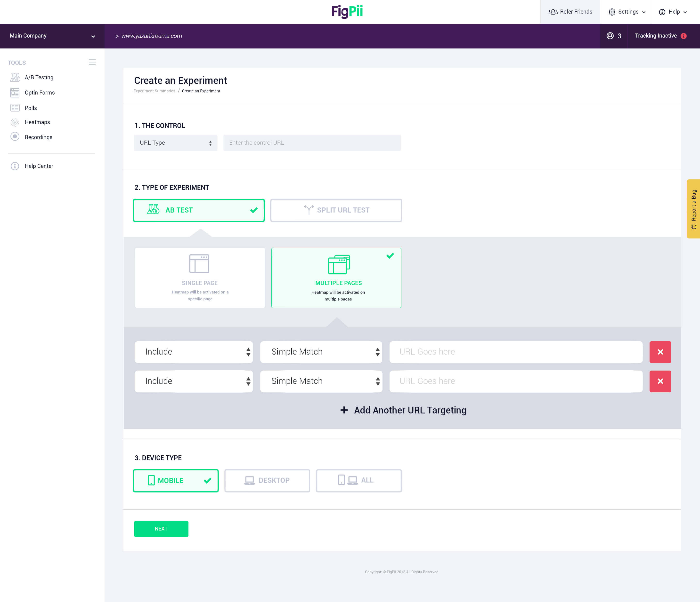
Task: Click the Refer Friends button
Action: click(570, 12)
